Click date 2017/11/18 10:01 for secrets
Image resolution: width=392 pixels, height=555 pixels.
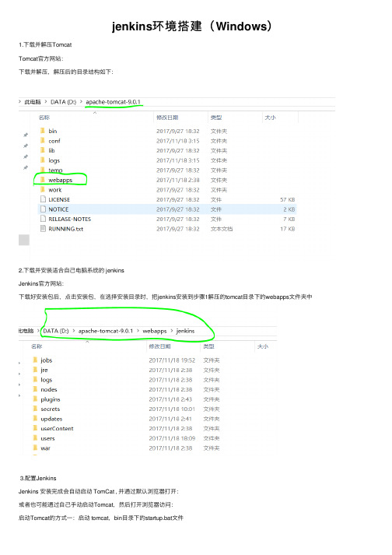[x=172, y=409]
